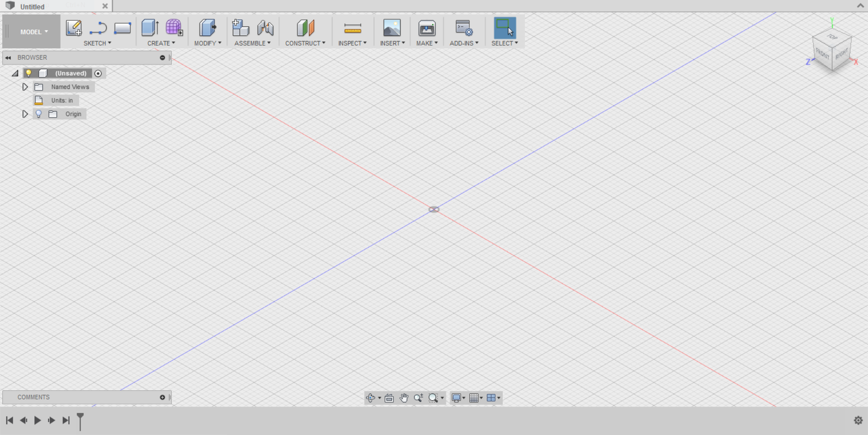868x435 pixels.
Task: Jump to timeline end button
Action: coord(66,421)
